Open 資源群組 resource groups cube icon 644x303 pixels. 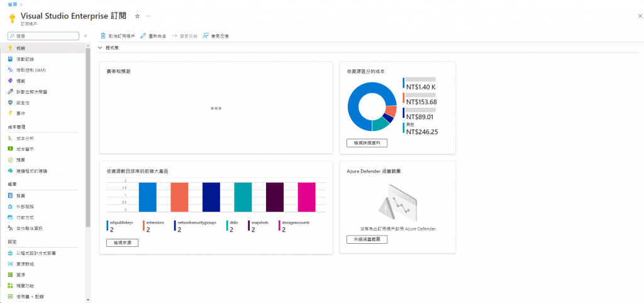(10, 264)
